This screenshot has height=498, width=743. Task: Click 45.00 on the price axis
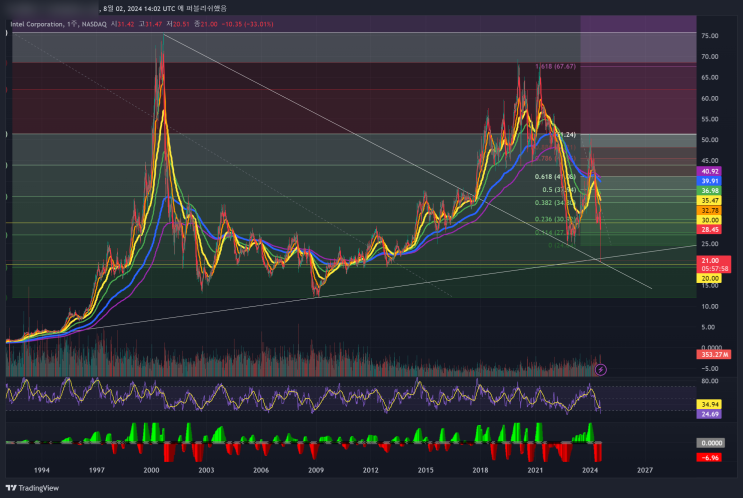point(709,161)
